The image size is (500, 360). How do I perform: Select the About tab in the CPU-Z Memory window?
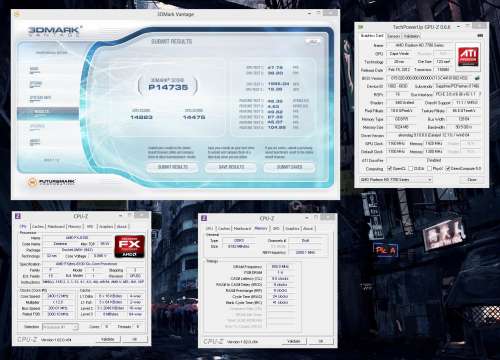point(308,229)
